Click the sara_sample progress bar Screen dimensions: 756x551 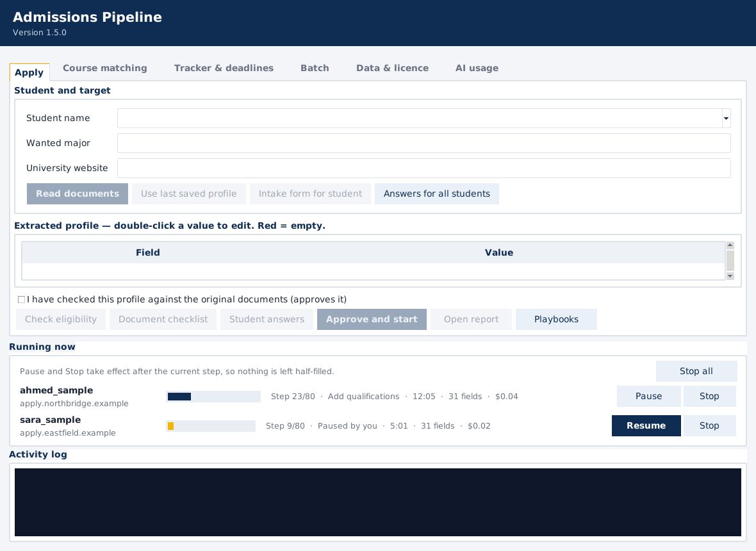(x=211, y=425)
